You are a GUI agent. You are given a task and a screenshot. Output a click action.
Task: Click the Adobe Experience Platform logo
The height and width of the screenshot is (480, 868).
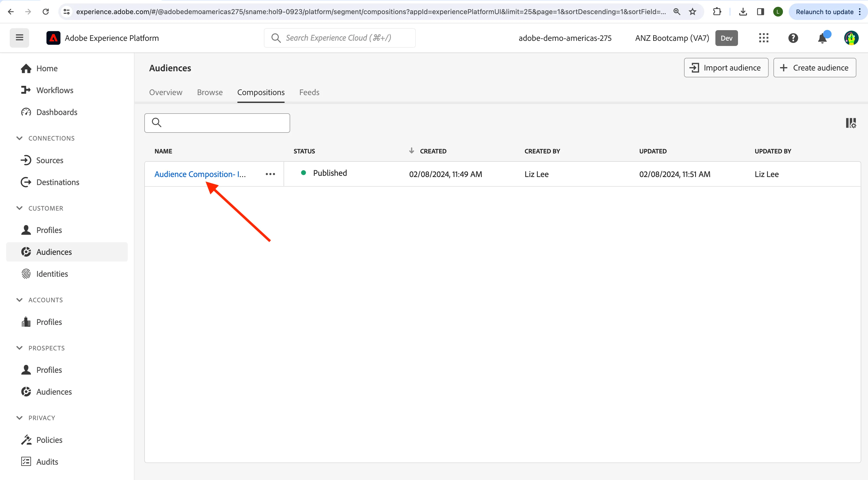[53, 38]
